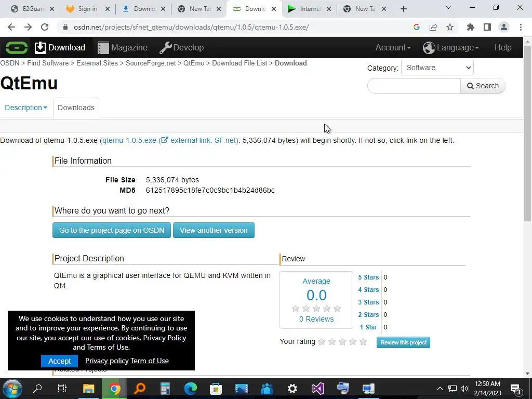Bookmark this page with star icon
Screen dimensions: 532x399
(x=450, y=27)
